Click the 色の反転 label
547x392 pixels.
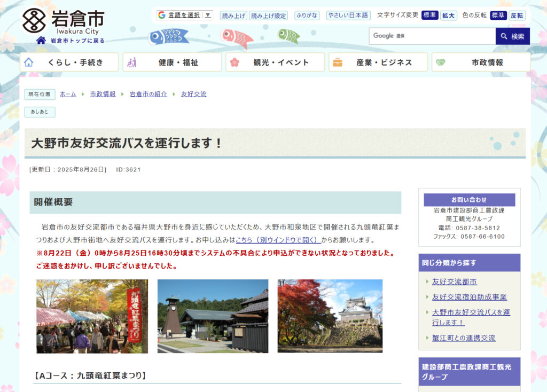474,15
